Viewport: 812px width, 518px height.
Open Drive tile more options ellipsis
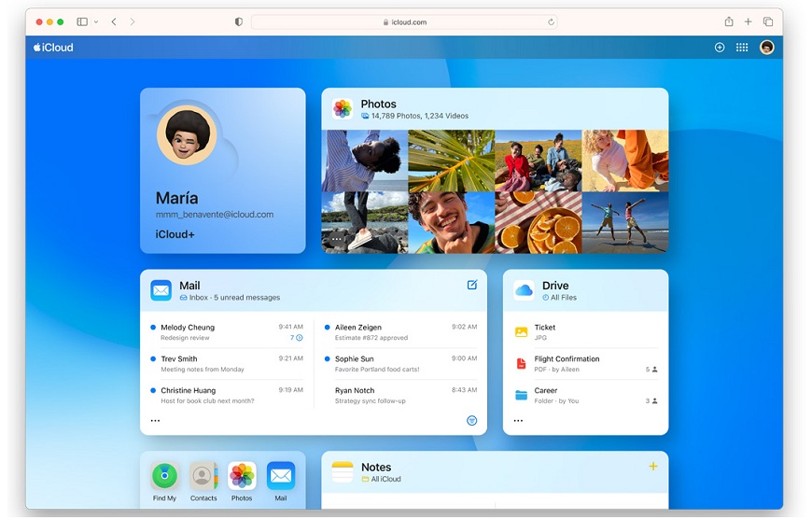[x=518, y=421]
